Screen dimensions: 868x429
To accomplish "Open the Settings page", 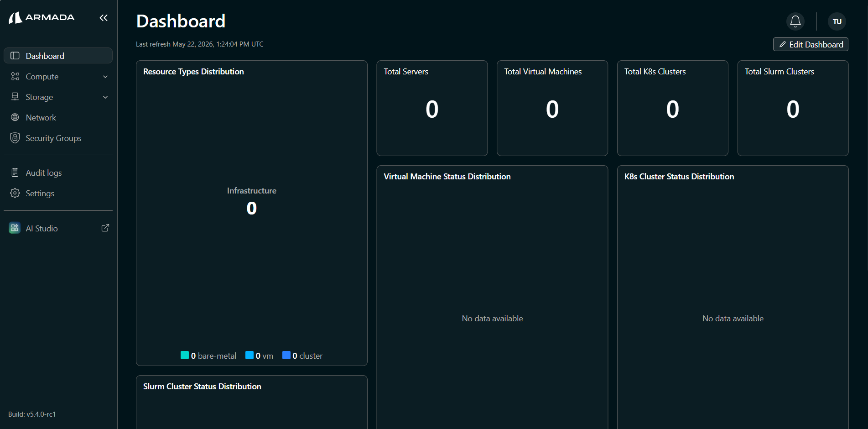I will pyautogui.click(x=58, y=193).
